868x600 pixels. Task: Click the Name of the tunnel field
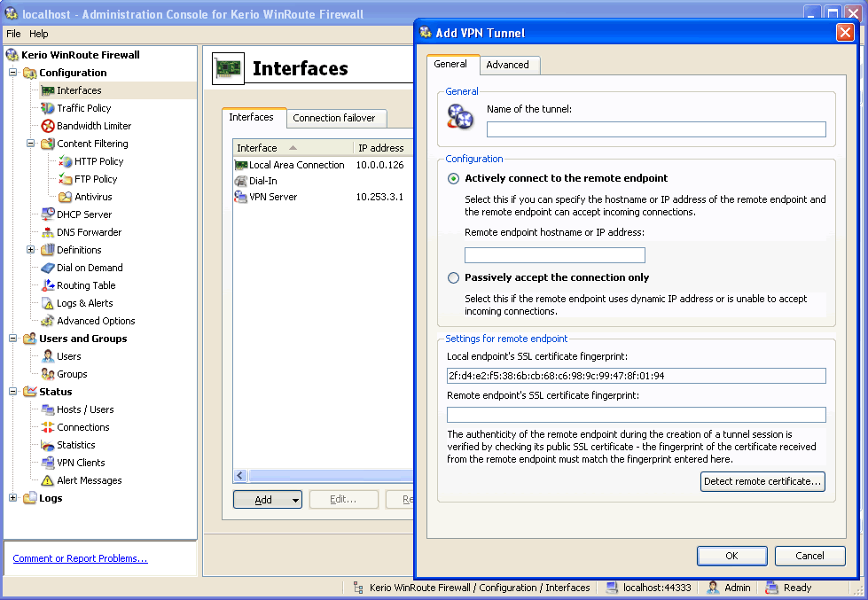point(656,129)
